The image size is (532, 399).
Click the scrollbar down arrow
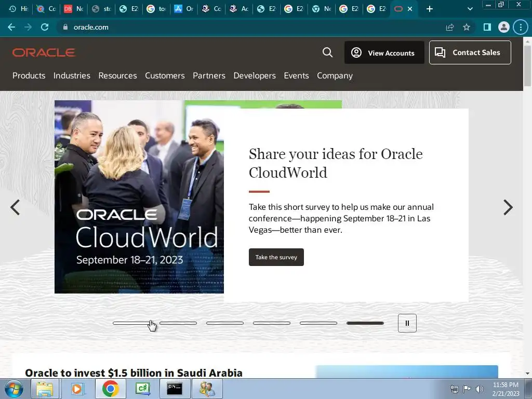click(527, 374)
